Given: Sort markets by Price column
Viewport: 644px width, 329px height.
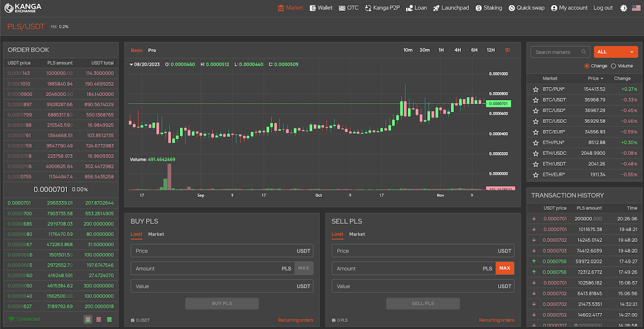Looking at the screenshot, I should (595, 78).
